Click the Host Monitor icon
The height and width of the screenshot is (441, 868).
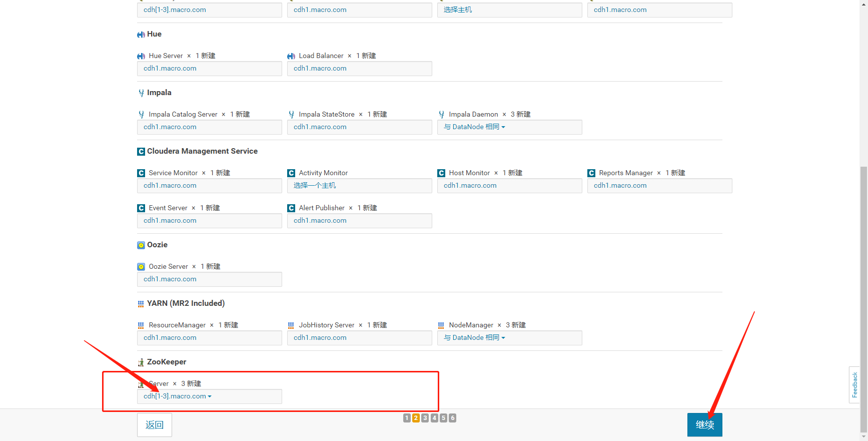click(441, 173)
